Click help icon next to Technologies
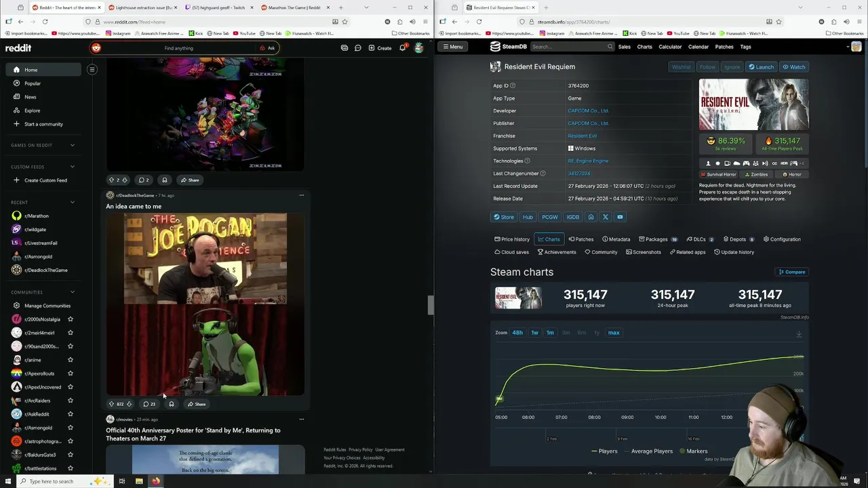 [528, 161]
